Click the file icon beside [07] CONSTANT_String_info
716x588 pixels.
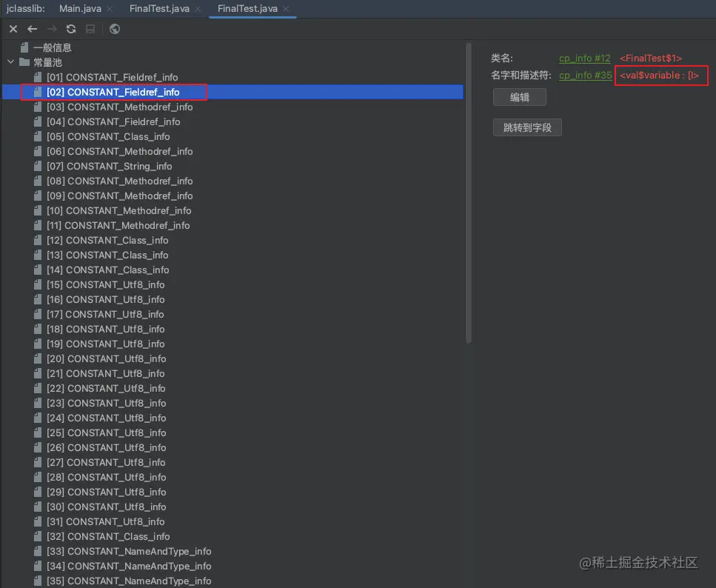pos(38,167)
